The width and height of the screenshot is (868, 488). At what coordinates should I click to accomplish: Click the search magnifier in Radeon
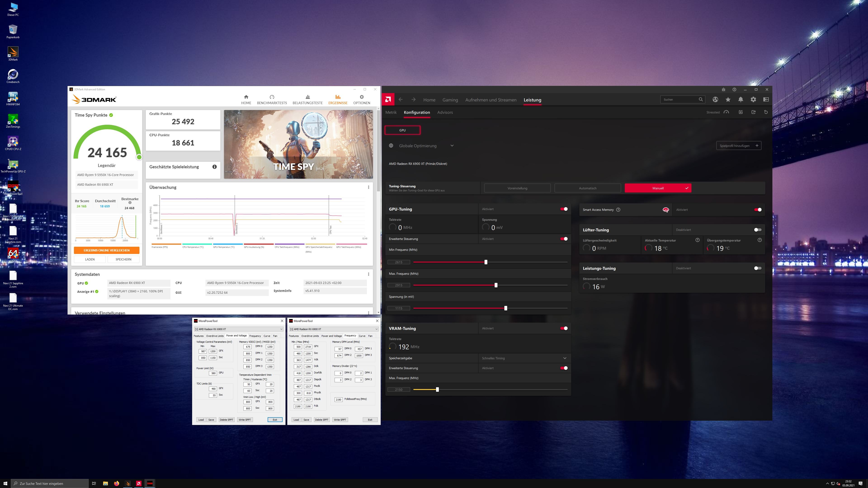(x=701, y=99)
